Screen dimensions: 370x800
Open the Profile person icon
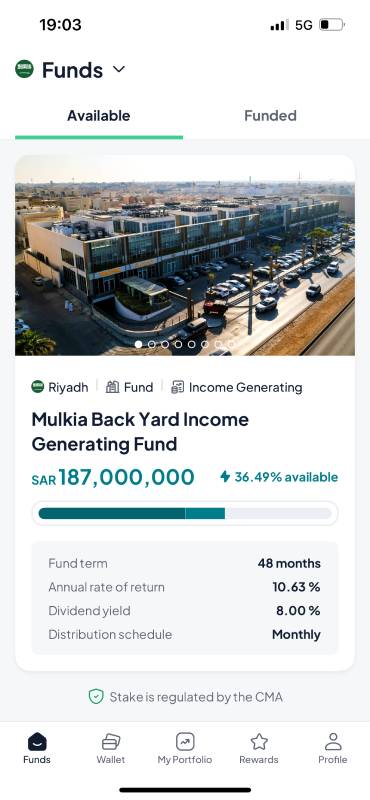[333, 741]
